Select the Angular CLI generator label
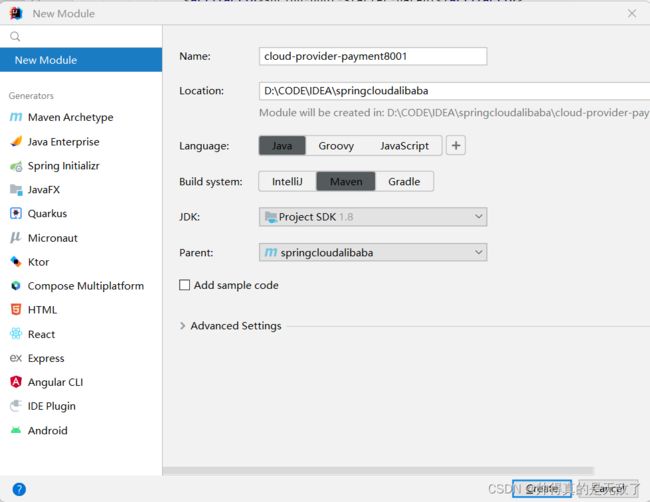Image resolution: width=650 pixels, height=502 pixels. coord(56,382)
